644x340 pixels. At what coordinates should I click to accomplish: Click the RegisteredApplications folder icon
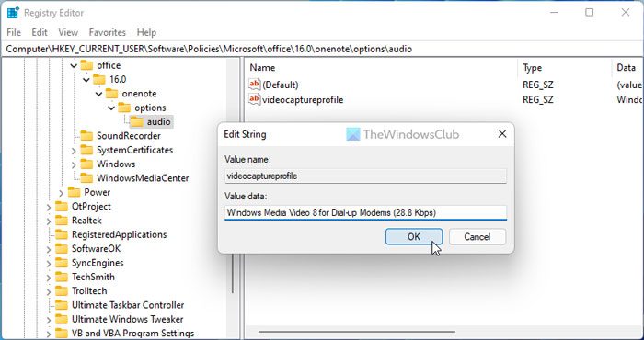tap(62, 234)
